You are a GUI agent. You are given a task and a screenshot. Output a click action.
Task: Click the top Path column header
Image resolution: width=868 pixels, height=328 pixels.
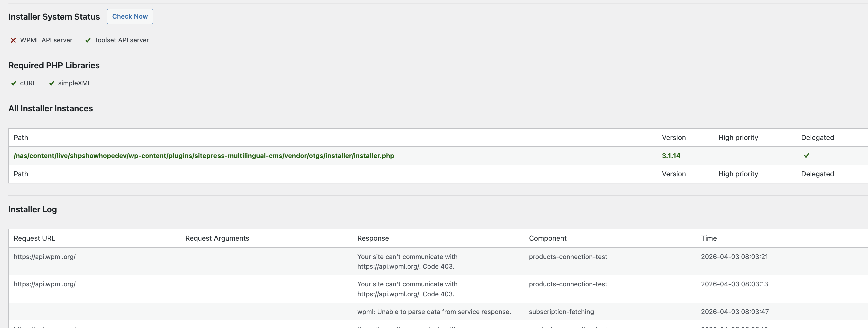[21, 137]
